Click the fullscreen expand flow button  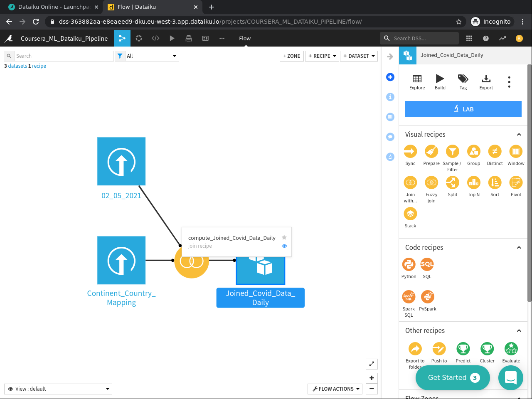[372, 364]
